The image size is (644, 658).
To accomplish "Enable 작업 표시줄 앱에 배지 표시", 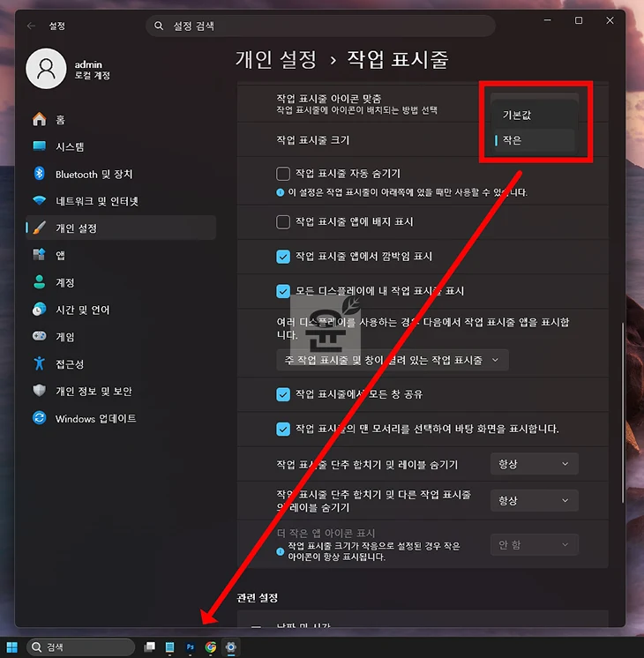I will click(283, 221).
